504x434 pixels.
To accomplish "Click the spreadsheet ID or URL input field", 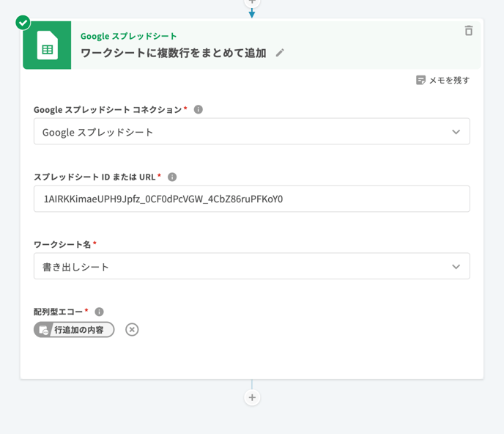I will click(x=251, y=199).
